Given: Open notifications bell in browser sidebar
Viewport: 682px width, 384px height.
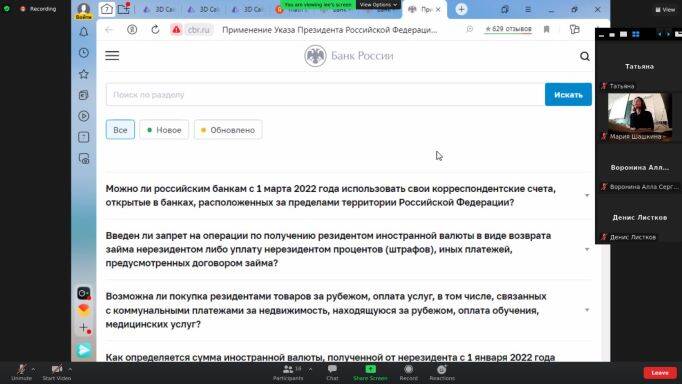Looking at the screenshot, I should click(84, 32).
